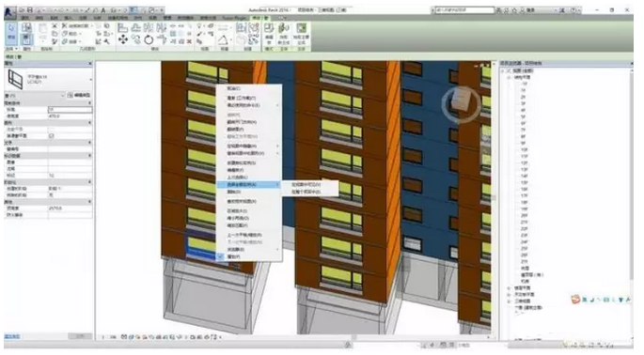The height and width of the screenshot is (355, 644).
Task: Toggle the checkbox in Properties constraints row
Action: click(x=52, y=135)
